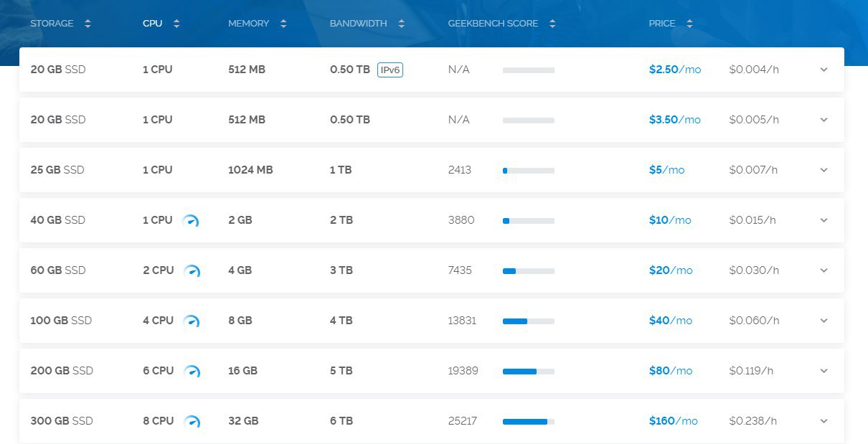
Task: Expand the $20/mo plan details
Action: (824, 270)
